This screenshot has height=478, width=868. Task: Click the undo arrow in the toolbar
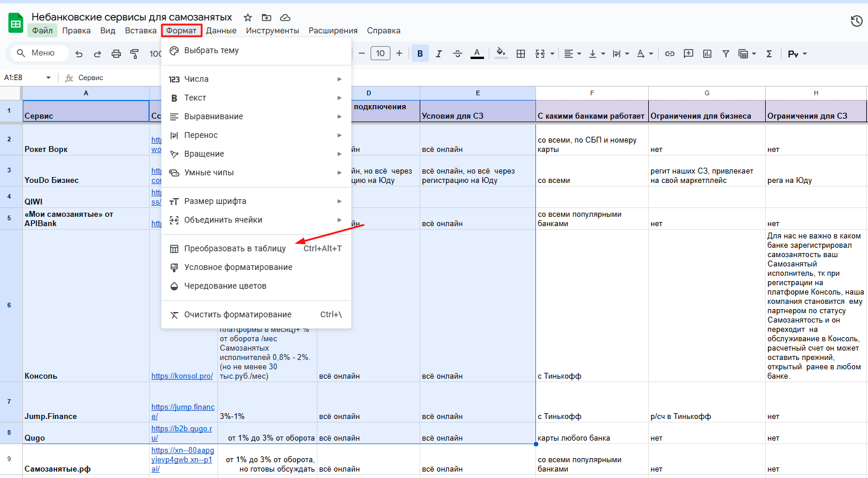point(79,54)
